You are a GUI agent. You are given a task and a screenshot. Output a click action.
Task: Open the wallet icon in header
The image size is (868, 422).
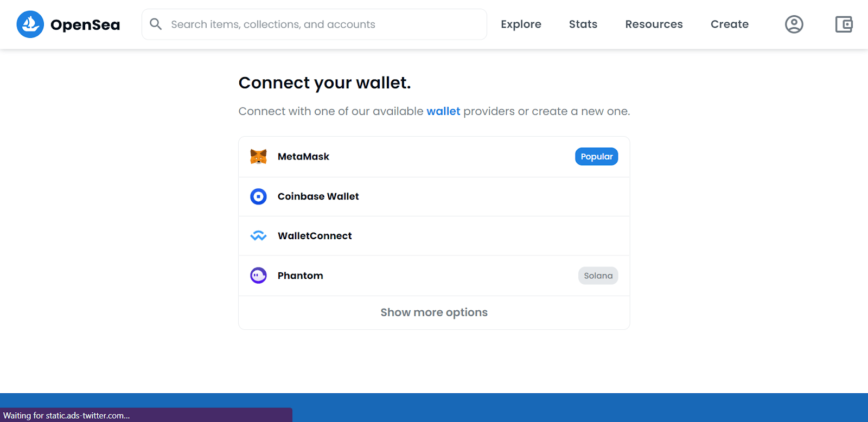[844, 24]
